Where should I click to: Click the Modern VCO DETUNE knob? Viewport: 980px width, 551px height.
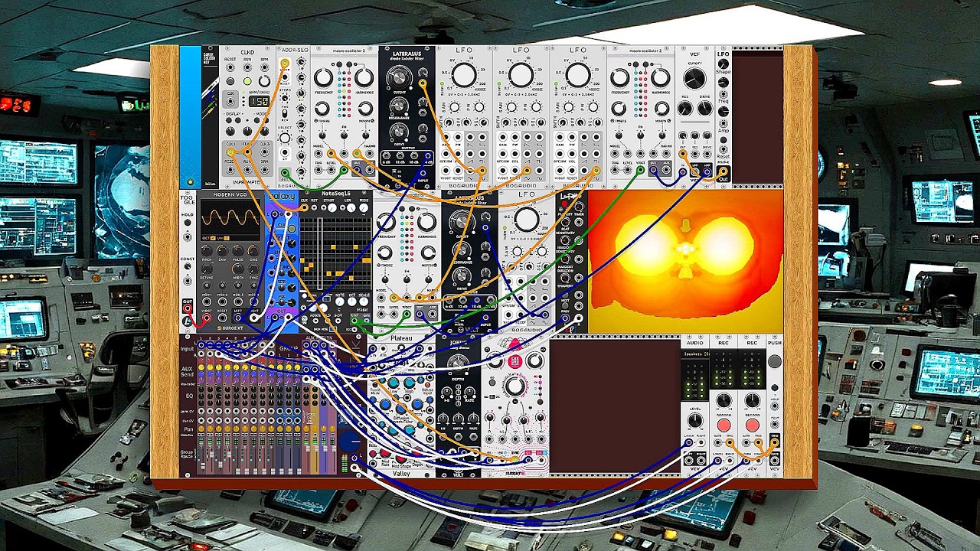(x=207, y=269)
